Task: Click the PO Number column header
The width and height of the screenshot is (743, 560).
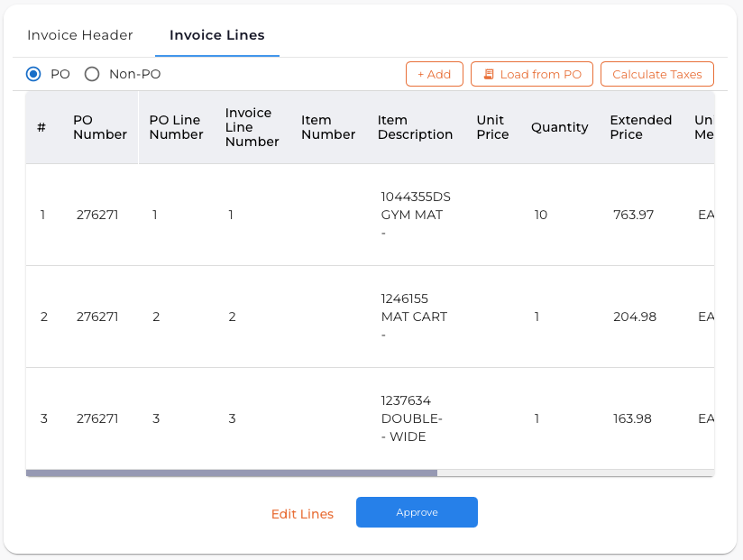Action: pos(99,127)
